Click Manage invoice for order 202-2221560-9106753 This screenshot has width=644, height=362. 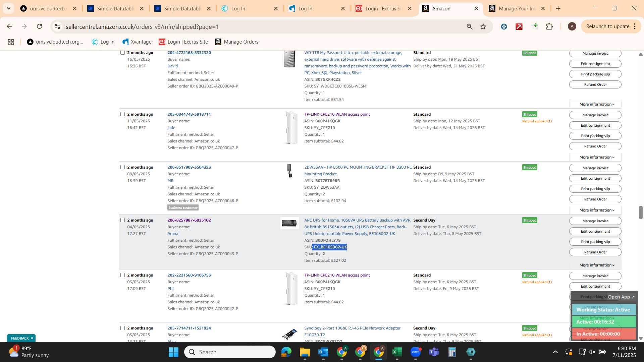(595, 276)
